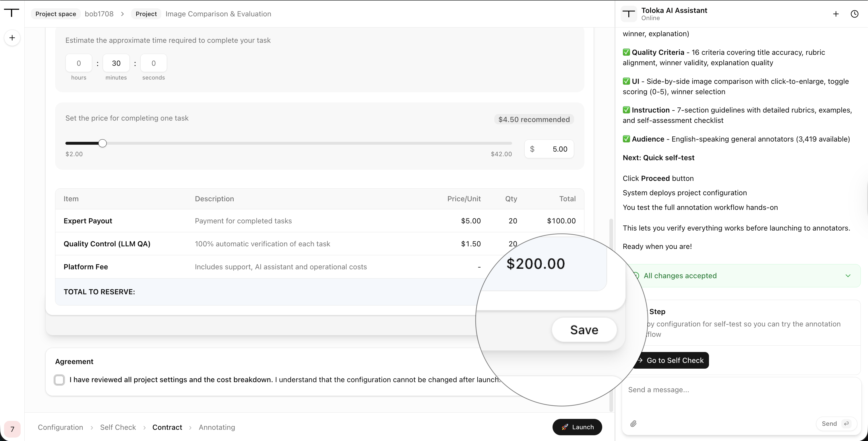Click the paperclip attachment icon
The width and height of the screenshot is (868, 441).
coord(633,423)
